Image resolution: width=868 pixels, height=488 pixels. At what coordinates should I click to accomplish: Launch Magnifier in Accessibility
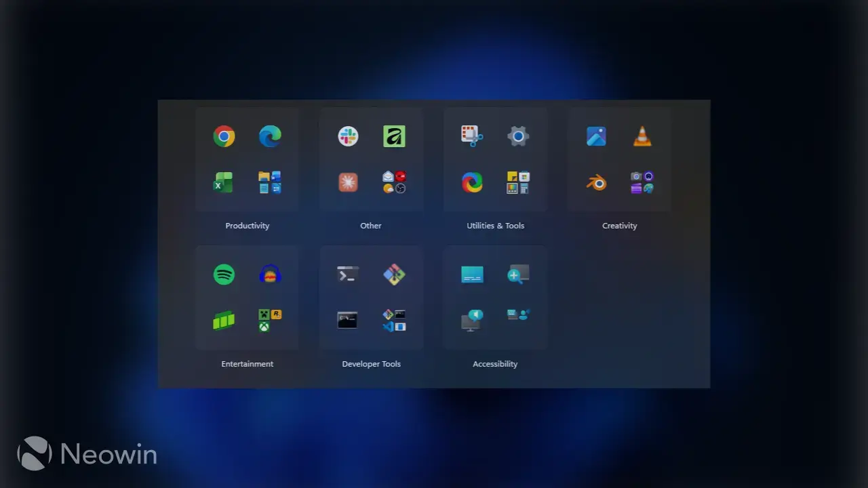[x=518, y=274]
